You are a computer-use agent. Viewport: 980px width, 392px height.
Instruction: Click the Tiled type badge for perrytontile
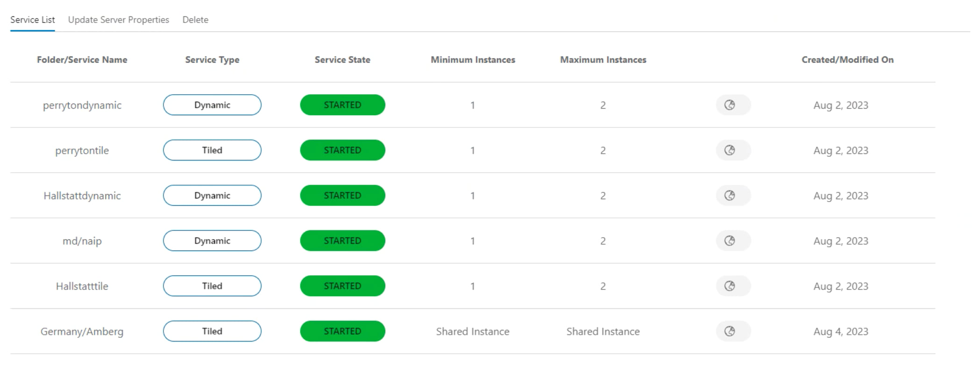[x=212, y=150]
